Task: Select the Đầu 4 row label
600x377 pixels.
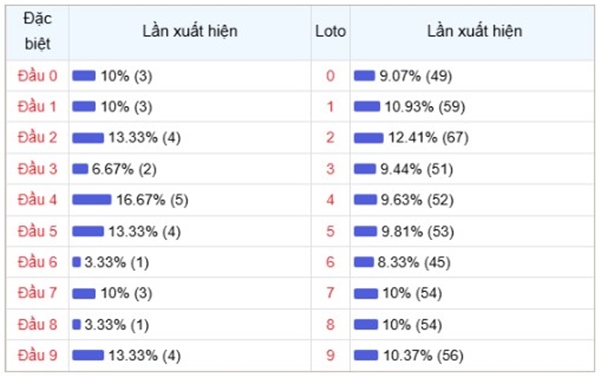Action: click(x=38, y=199)
